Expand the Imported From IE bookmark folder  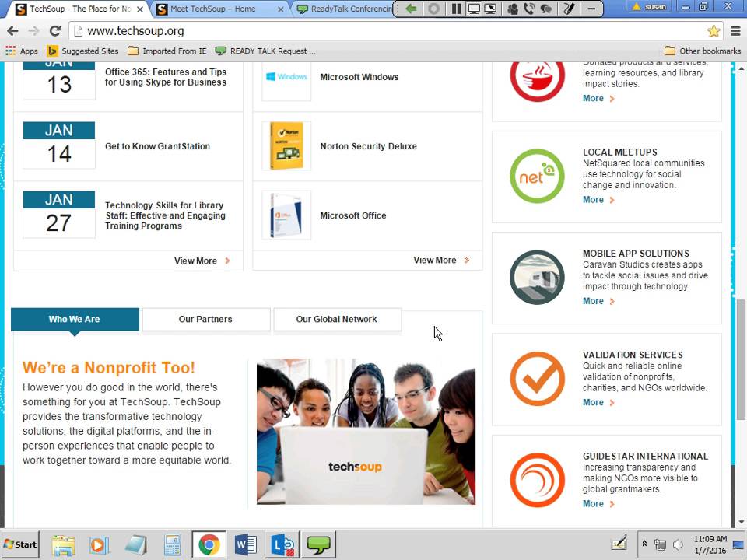coord(167,51)
